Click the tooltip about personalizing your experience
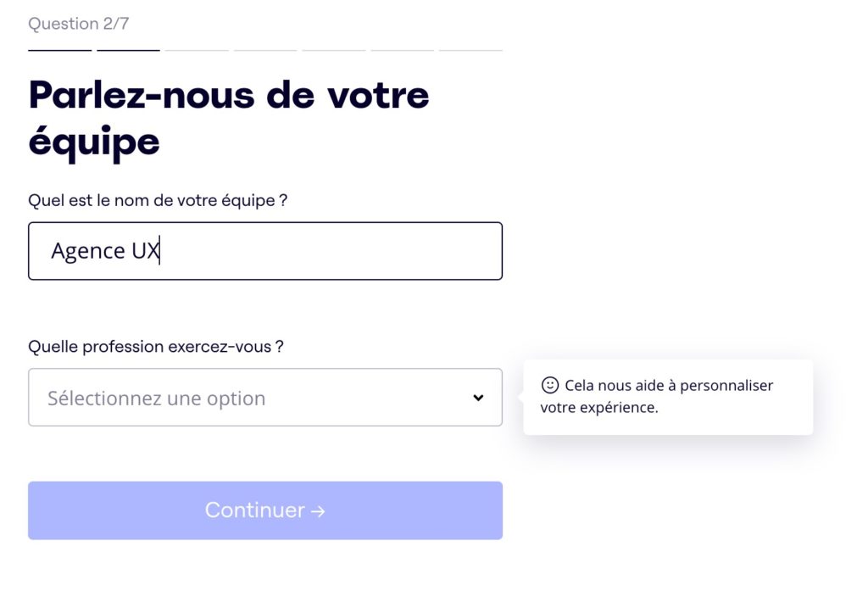This screenshot has height=591, width=868. 668,396
